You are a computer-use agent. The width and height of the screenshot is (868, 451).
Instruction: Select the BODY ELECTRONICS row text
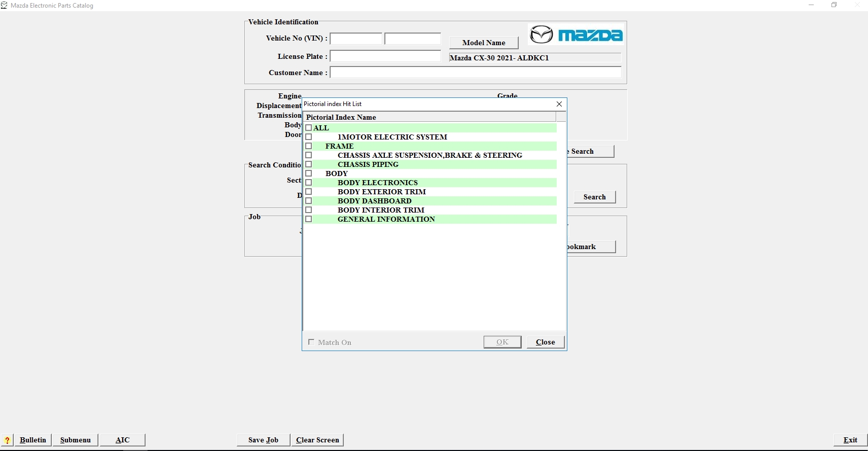pos(378,183)
